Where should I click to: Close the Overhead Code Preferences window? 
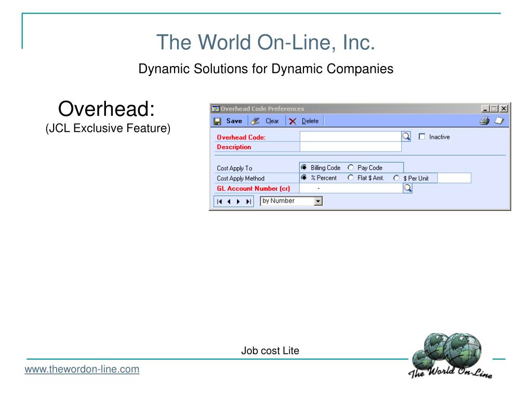[504, 109]
